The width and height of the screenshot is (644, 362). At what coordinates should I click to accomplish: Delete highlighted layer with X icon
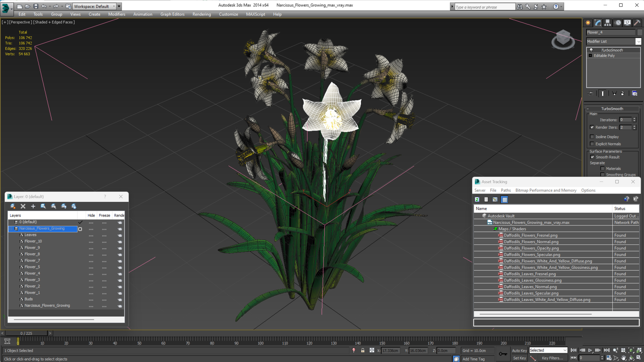(23, 206)
